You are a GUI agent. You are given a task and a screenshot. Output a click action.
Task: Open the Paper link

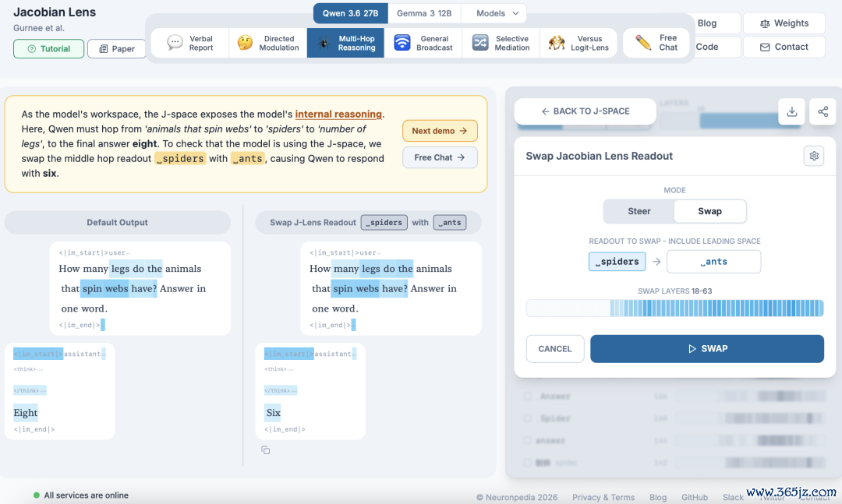click(x=117, y=49)
